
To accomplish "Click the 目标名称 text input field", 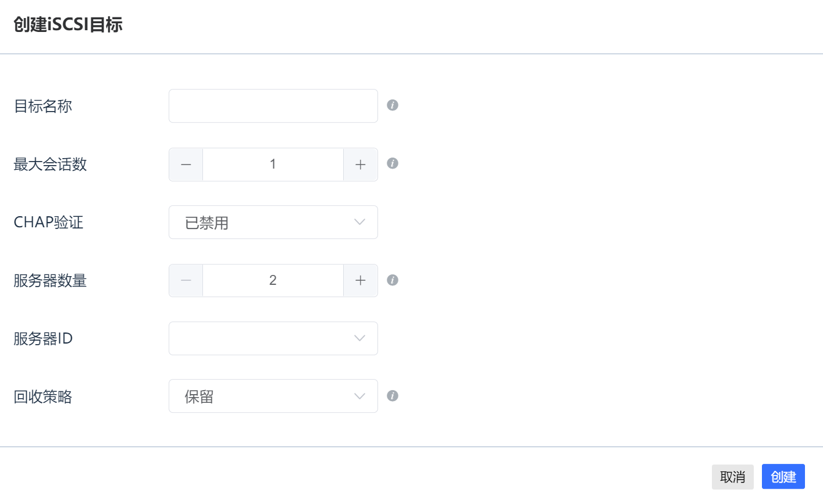I will tap(273, 106).
